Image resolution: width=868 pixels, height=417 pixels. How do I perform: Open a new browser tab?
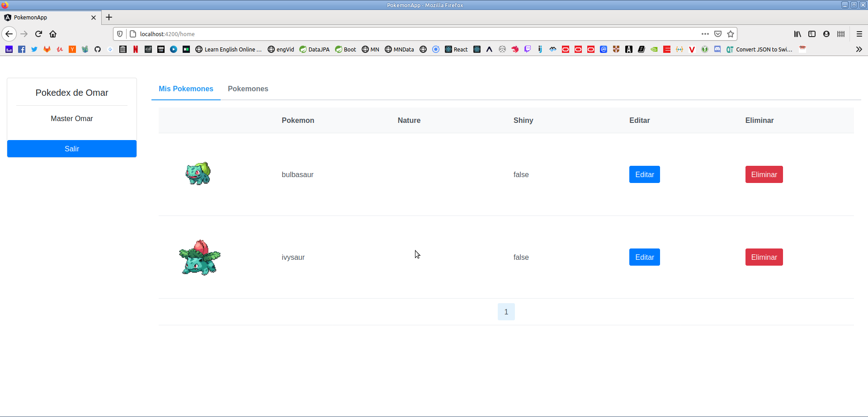tap(109, 17)
